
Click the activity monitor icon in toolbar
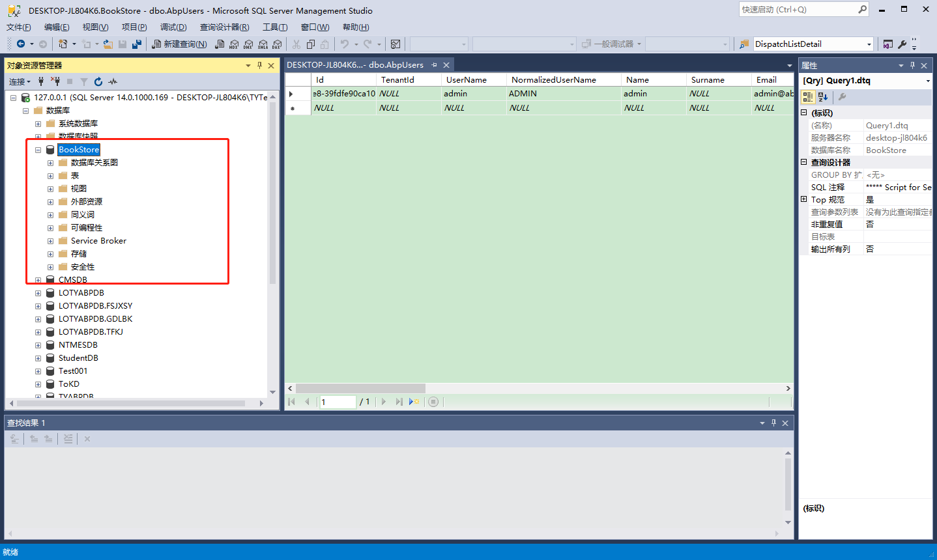click(396, 44)
